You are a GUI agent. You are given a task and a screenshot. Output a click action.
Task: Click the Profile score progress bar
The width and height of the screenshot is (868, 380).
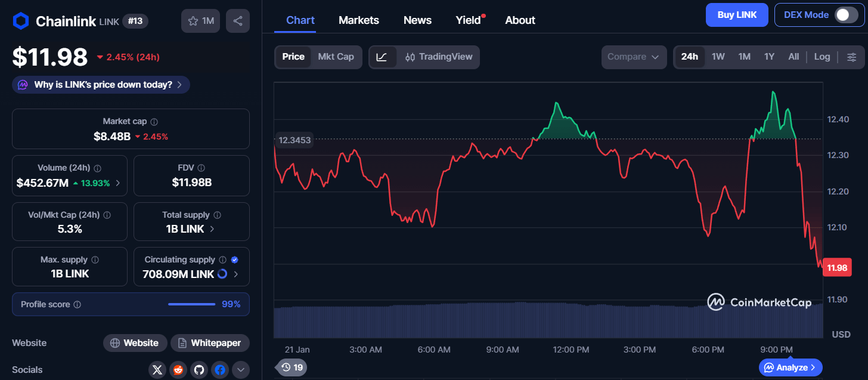191,304
